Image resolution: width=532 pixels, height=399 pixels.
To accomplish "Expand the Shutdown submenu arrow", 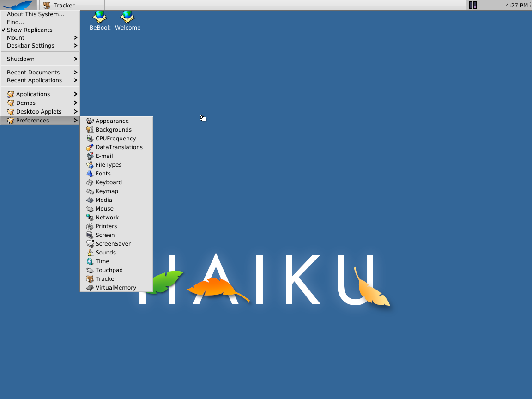I will (75, 59).
